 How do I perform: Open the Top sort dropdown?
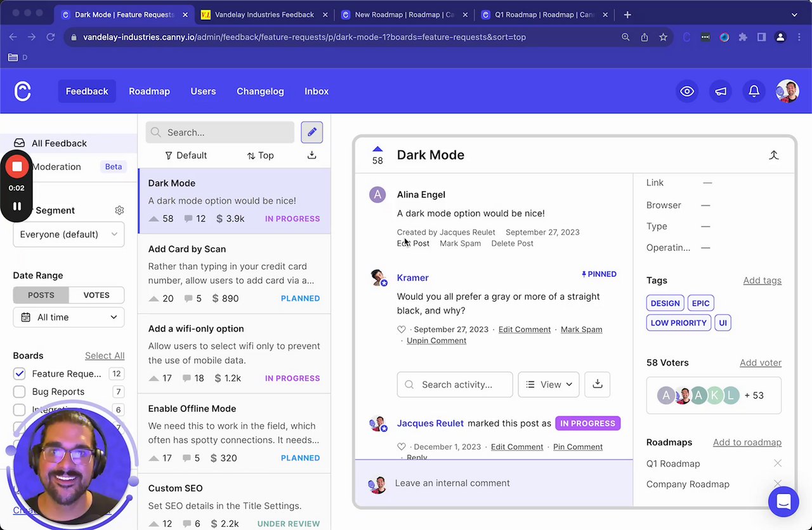click(261, 156)
